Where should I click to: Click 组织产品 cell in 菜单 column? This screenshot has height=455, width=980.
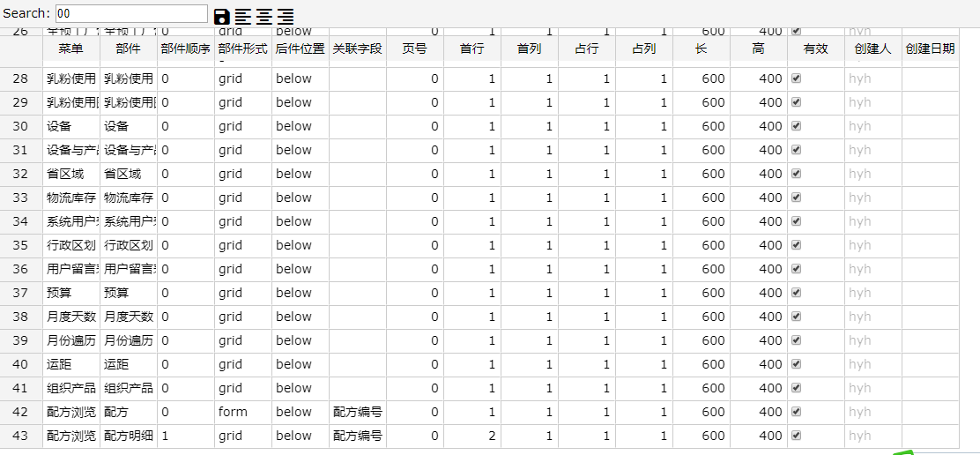(71, 388)
